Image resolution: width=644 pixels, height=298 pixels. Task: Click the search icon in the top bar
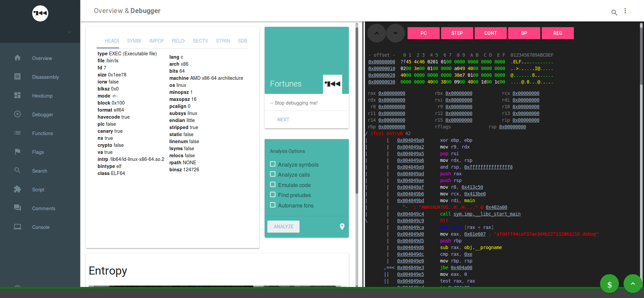[x=614, y=12]
